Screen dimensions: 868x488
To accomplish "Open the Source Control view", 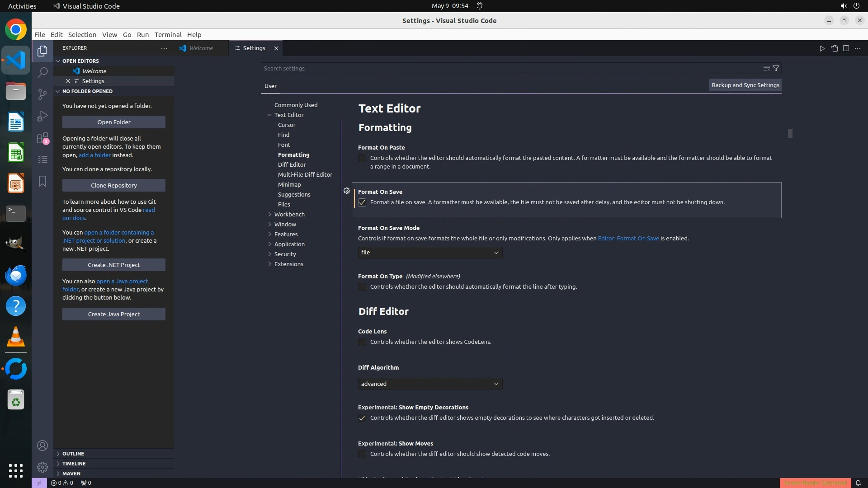I will (x=42, y=94).
